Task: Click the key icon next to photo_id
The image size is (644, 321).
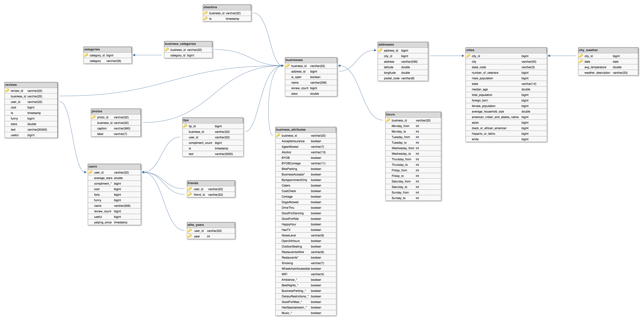Action: [x=94, y=117]
